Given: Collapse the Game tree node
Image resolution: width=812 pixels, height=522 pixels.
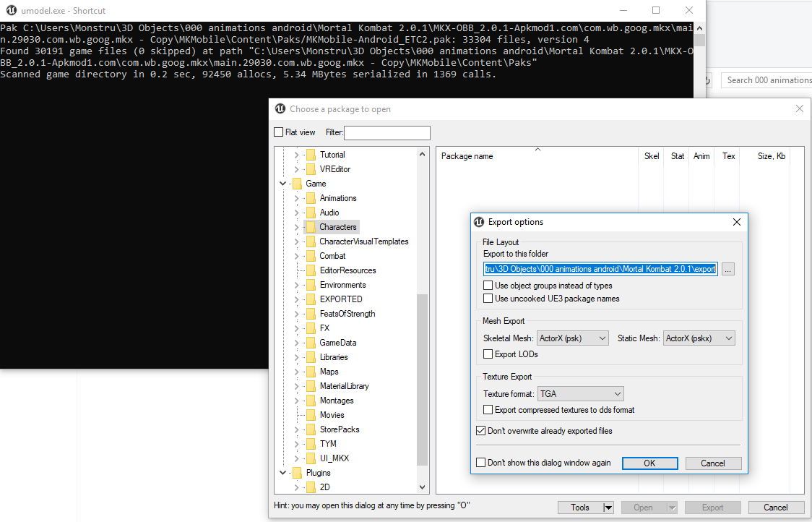Looking at the screenshot, I should [282, 184].
